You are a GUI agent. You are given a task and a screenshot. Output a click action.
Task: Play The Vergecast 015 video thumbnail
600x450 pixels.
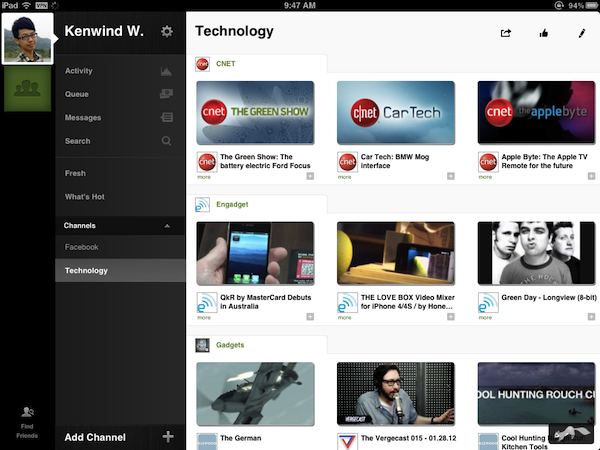point(396,394)
